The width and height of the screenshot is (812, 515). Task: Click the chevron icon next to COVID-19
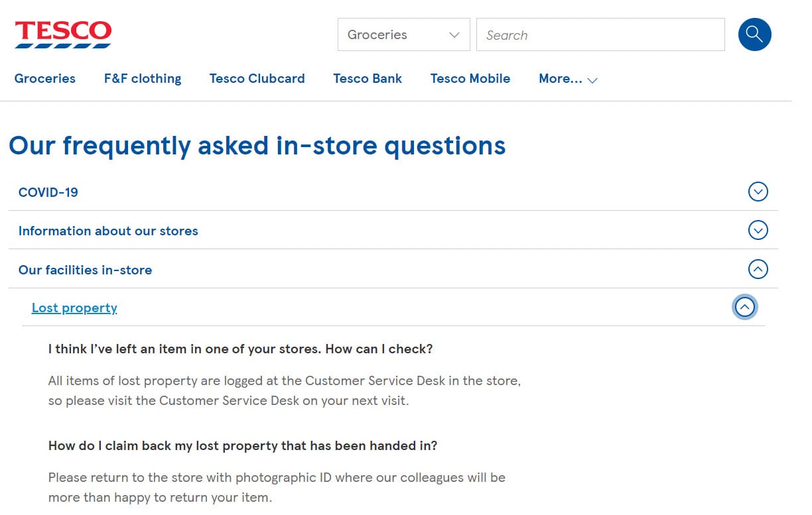(x=758, y=192)
